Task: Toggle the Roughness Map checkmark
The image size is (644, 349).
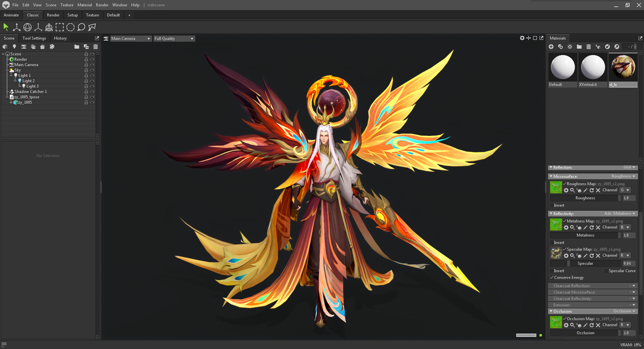Action: tap(565, 184)
